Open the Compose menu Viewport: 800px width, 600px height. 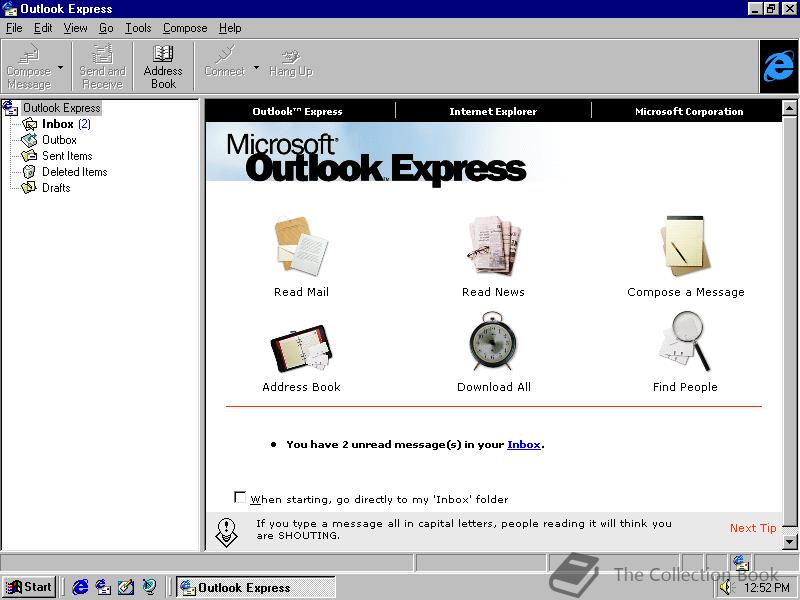185,28
